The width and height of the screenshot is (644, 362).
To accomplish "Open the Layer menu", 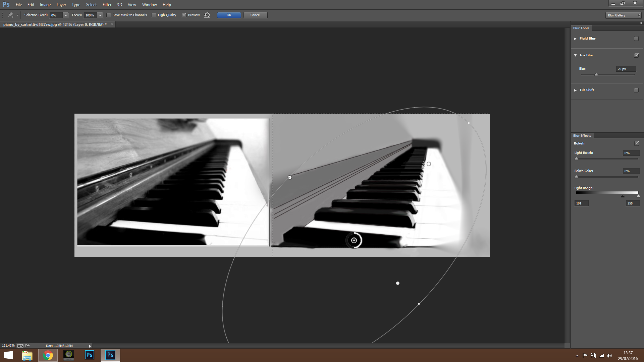I will click(x=61, y=5).
